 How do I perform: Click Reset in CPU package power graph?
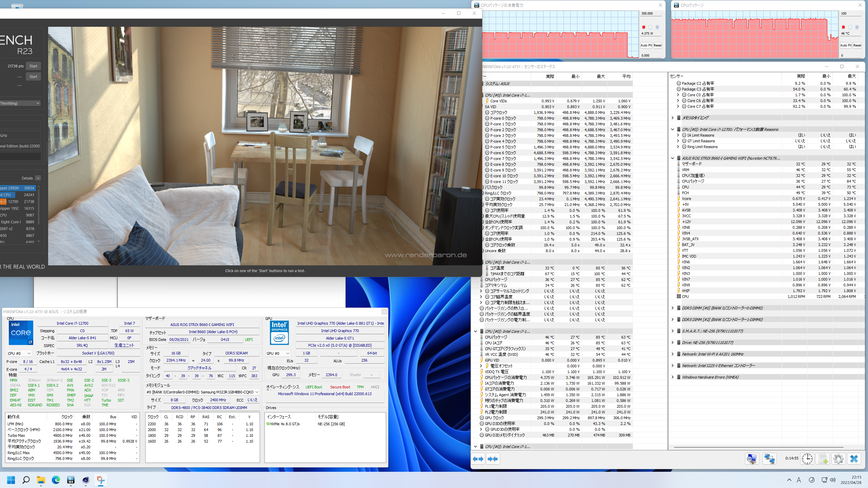657,45
